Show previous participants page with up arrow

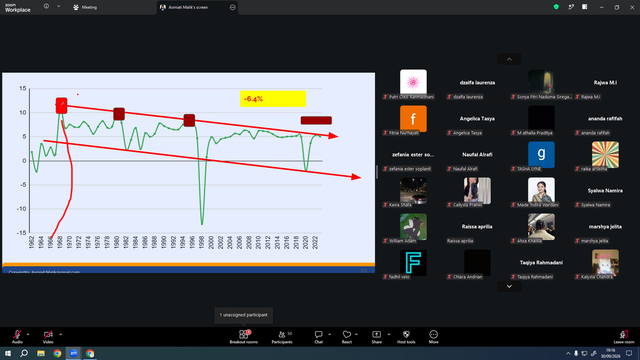pos(509,59)
